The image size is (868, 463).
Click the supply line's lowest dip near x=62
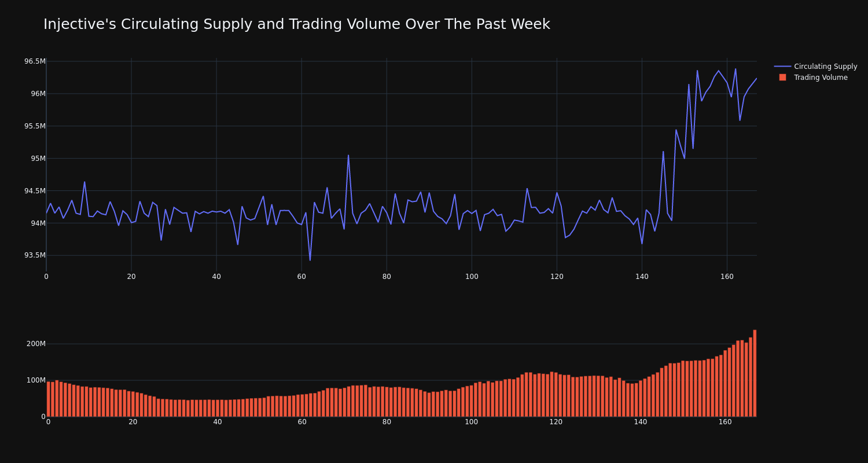(x=310, y=260)
